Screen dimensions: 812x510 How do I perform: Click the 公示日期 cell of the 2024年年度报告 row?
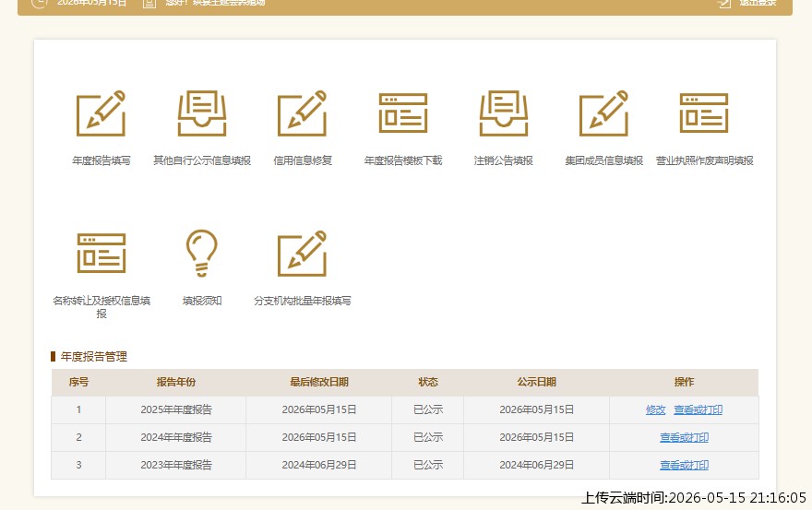pyautogui.click(x=536, y=437)
